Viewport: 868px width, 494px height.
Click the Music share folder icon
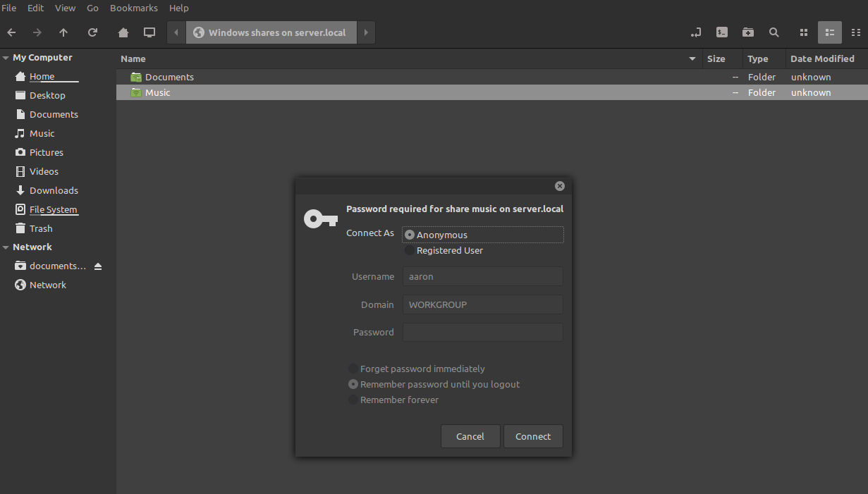point(136,92)
